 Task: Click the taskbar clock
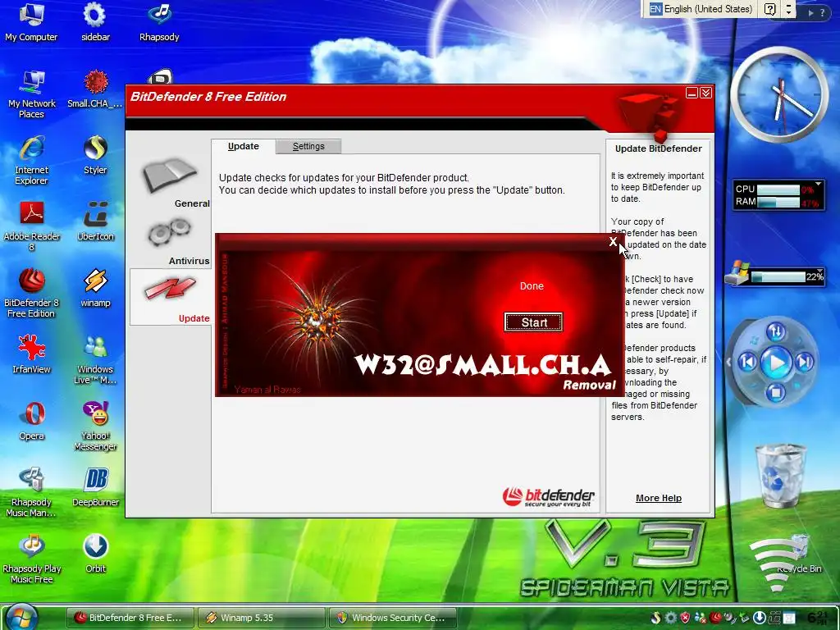tap(819, 618)
